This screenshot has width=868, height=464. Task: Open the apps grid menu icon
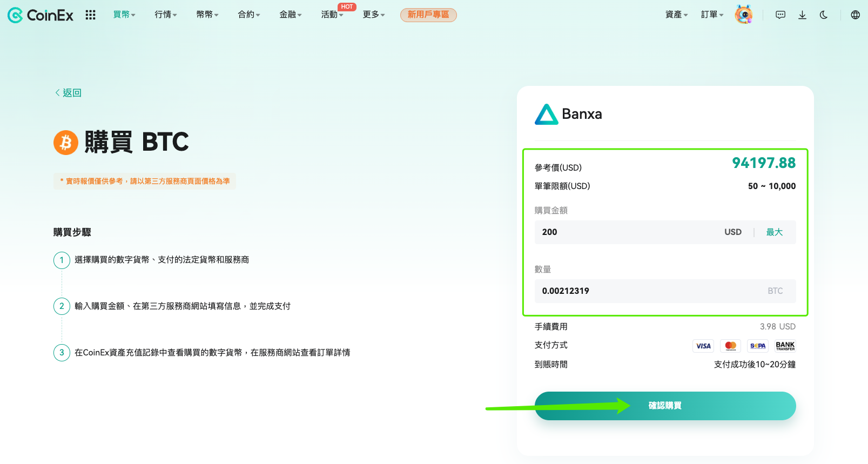tap(90, 15)
